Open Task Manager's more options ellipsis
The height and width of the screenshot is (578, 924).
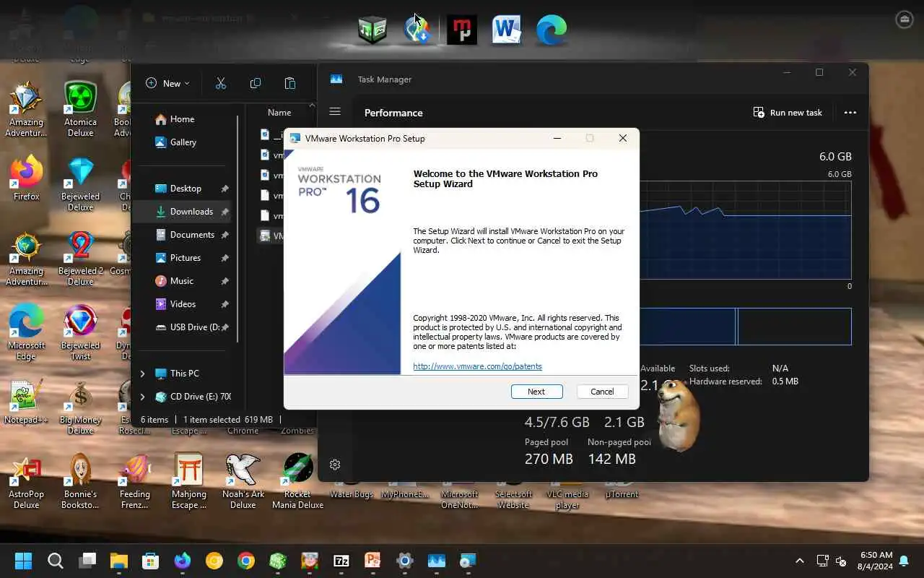point(850,113)
